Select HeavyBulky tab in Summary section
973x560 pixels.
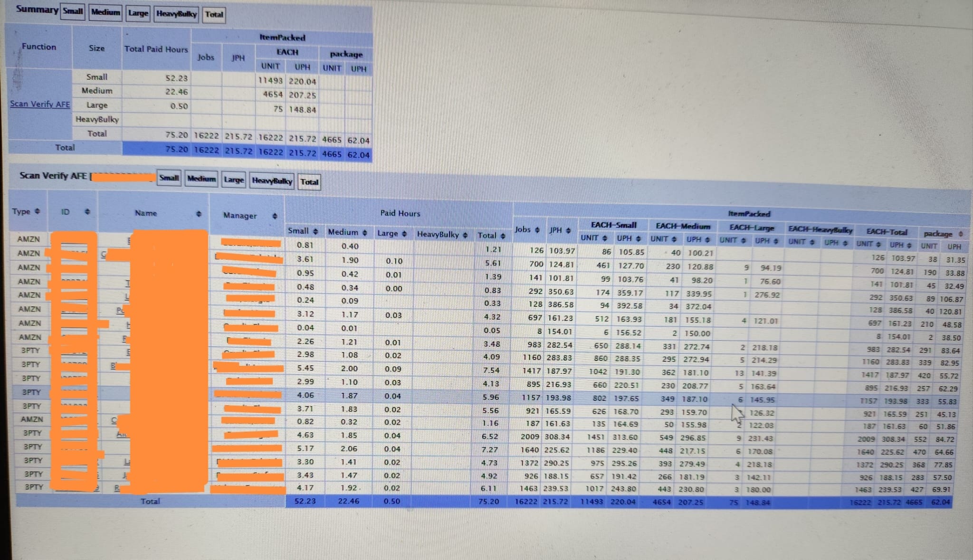(176, 14)
